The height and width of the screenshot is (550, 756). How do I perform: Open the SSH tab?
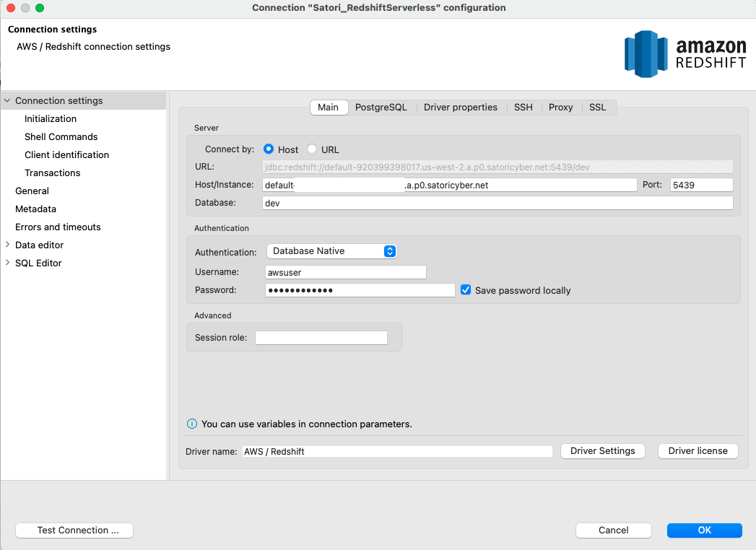523,107
